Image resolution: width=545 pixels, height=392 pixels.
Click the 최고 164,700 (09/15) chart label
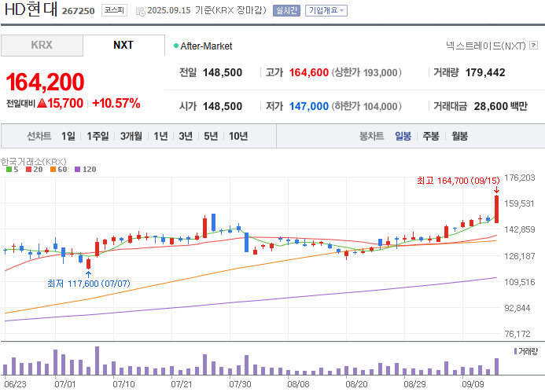point(458,181)
